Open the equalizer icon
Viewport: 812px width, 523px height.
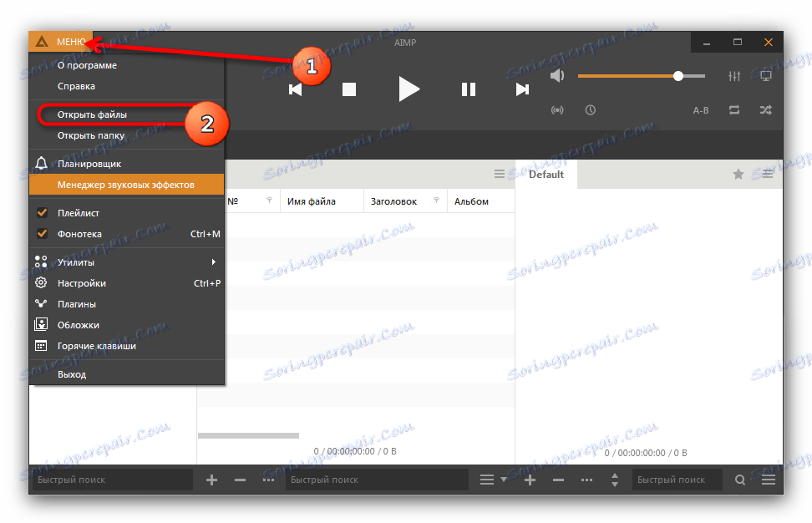pyautogui.click(x=734, y=76)
